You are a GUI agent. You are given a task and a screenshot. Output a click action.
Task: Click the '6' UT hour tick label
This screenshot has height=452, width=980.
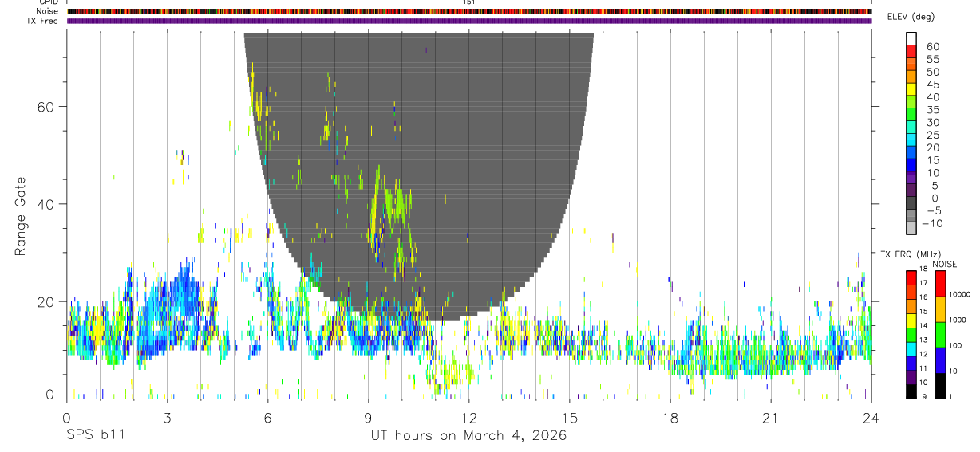[x=267, y=418]
